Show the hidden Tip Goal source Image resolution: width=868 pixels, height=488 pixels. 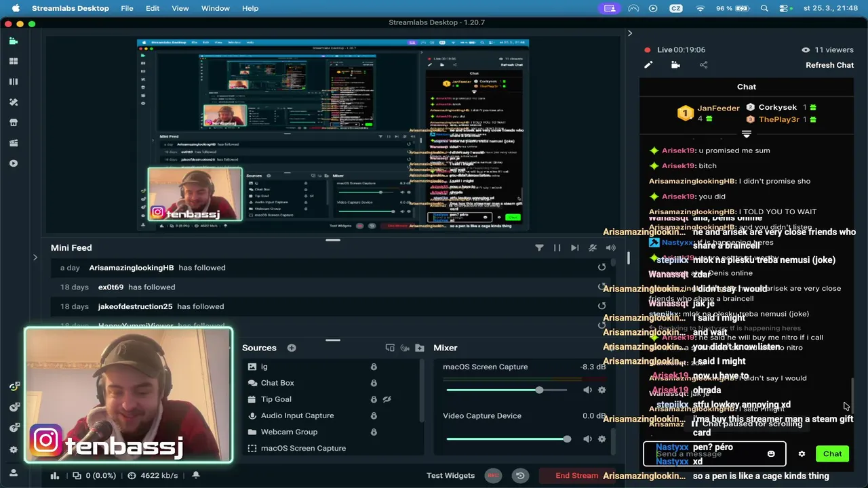(387, 399)
